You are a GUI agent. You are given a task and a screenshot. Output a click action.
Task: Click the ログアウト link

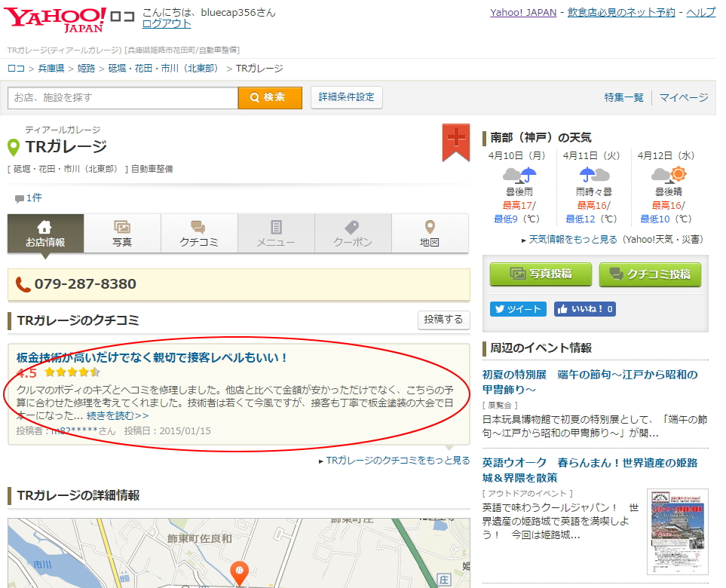coord(166,23)
